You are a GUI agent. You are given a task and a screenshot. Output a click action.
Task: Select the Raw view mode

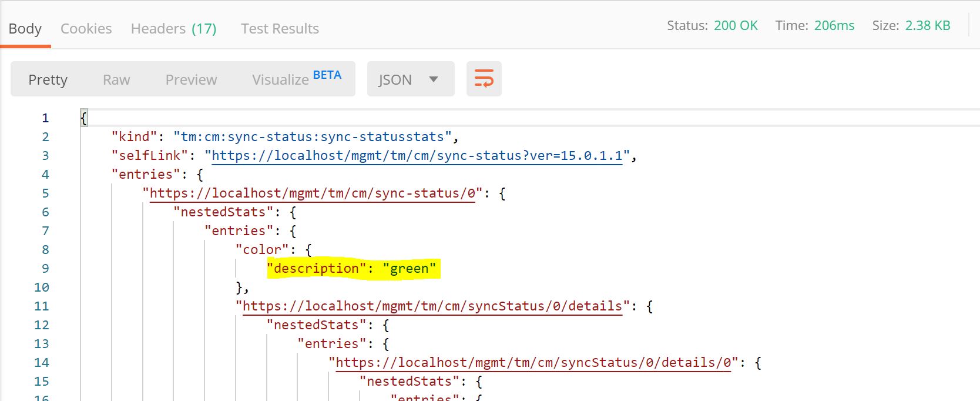tap(116, 79)
